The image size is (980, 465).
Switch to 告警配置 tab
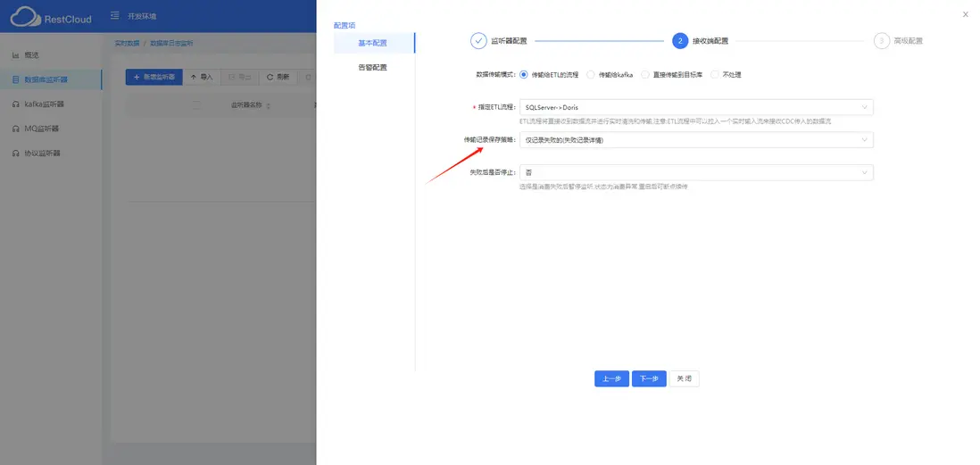coord(373,68)
